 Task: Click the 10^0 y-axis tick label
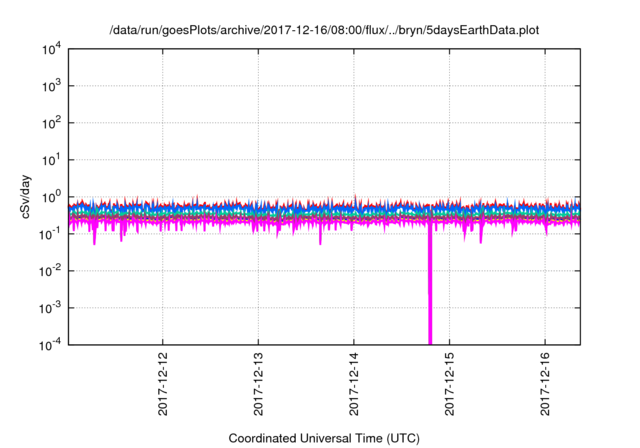coord(52,197)
